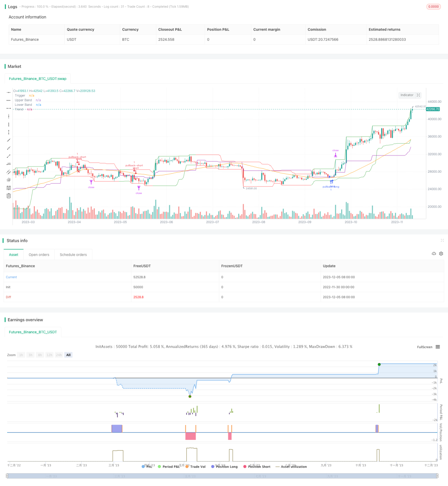Switch to the Schedule orders tab
This screenshot has width=448, height=486.
pos(73,255)
